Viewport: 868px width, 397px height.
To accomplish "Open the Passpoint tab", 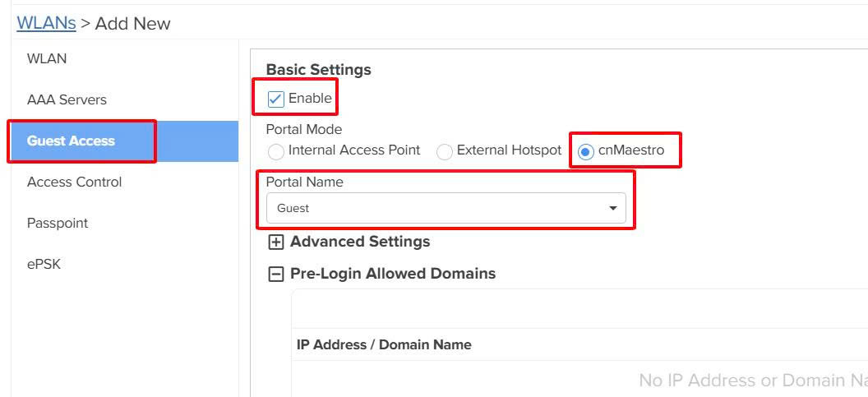I will tap(58, 224).
